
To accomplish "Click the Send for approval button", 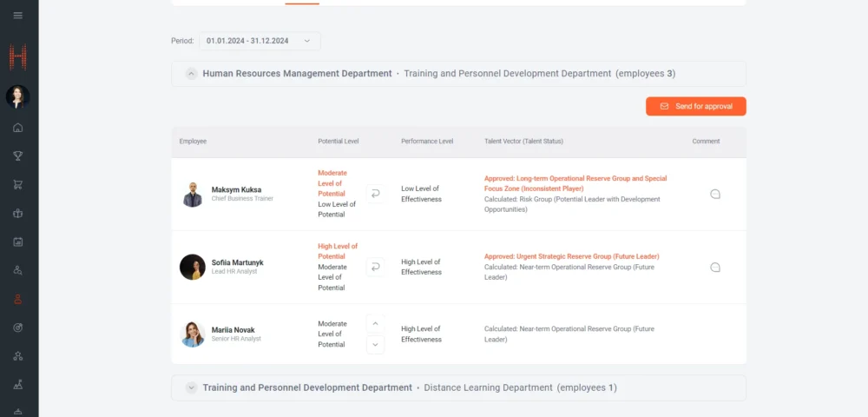I will click(695, 106).
